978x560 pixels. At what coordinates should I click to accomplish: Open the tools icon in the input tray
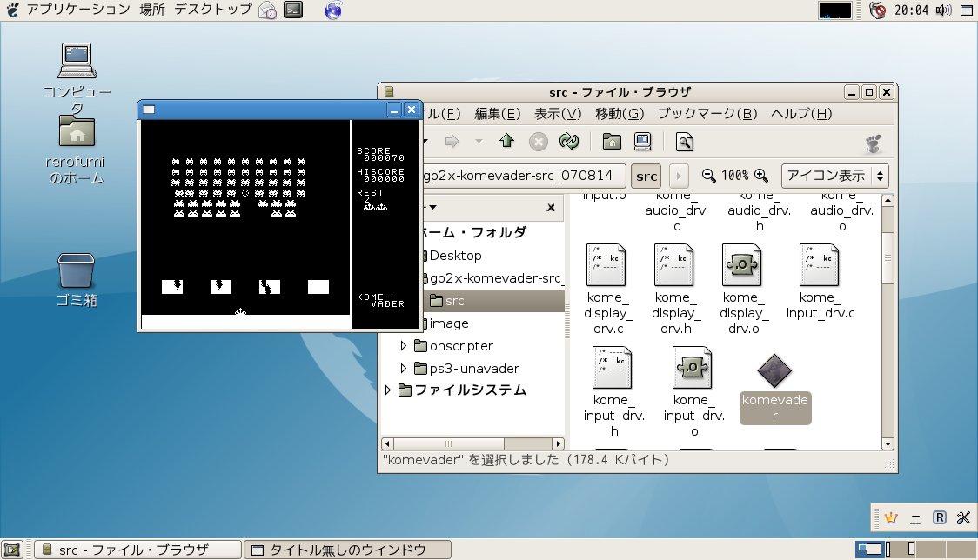964,517
